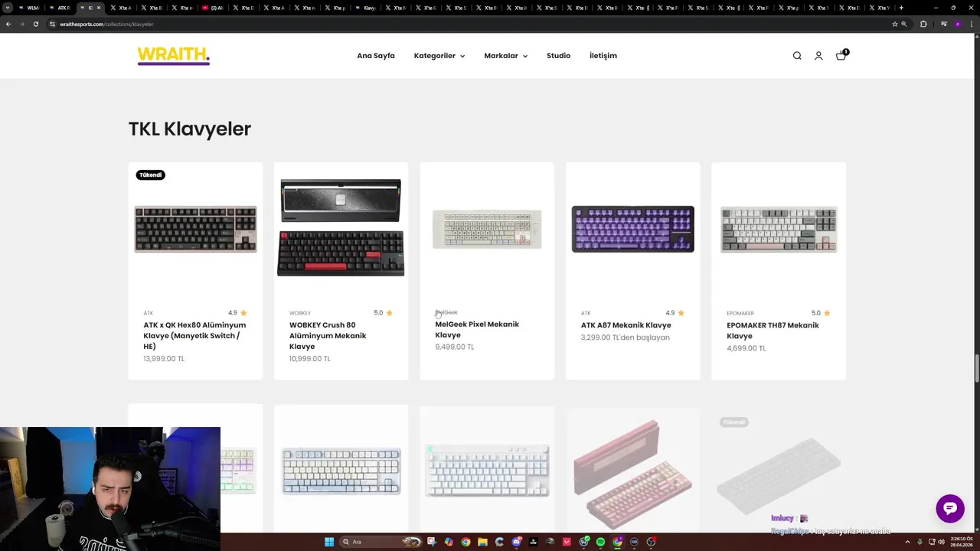This screenshot has width=980, height=551.
Task: Open the media control icon in Chrome toolbar
Action: tap(944, 24)
